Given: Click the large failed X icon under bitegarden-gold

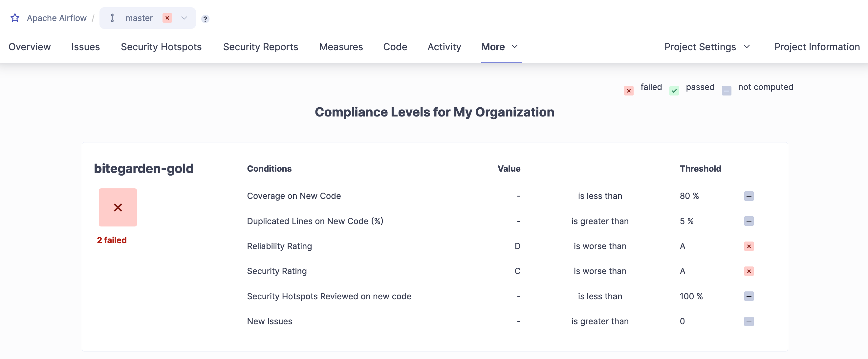Looking at the screenshot, I should (118, 207).
